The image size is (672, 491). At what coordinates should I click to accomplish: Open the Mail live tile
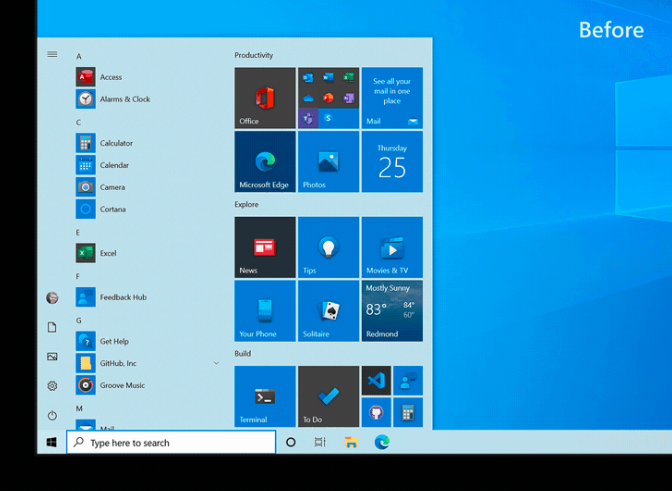392,98
